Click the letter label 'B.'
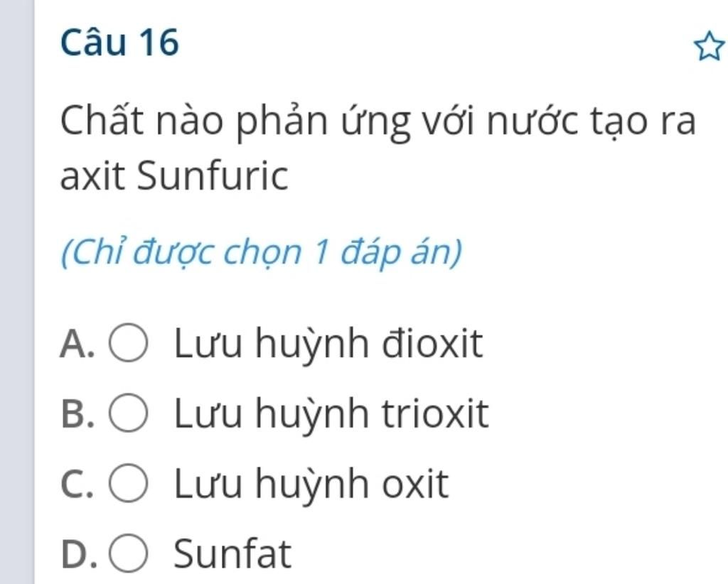 point(77,413)
